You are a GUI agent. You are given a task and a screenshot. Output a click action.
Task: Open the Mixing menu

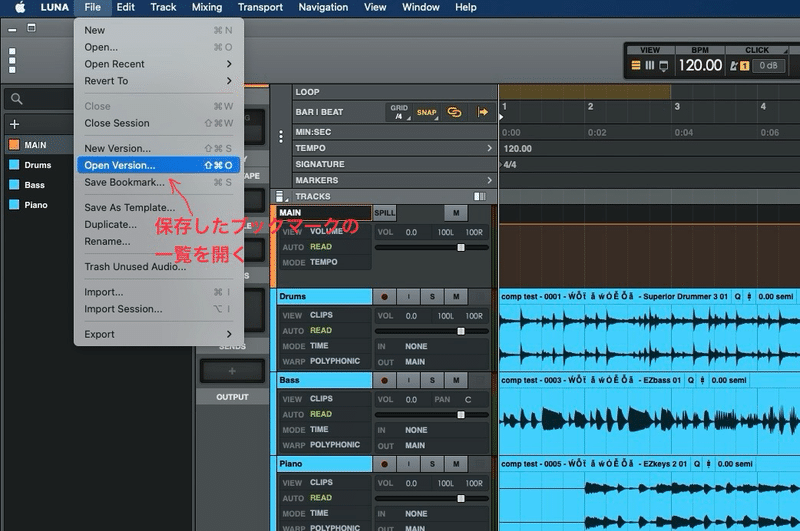coord(207,7)
